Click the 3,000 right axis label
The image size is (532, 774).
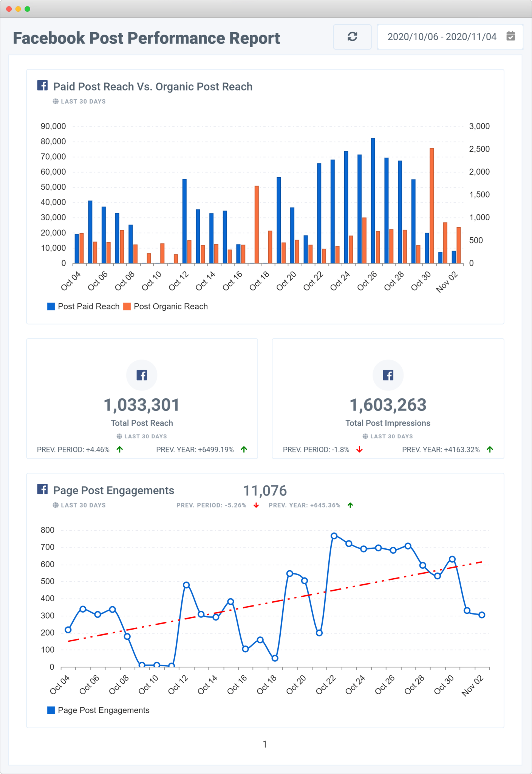[x=479, y=126]
